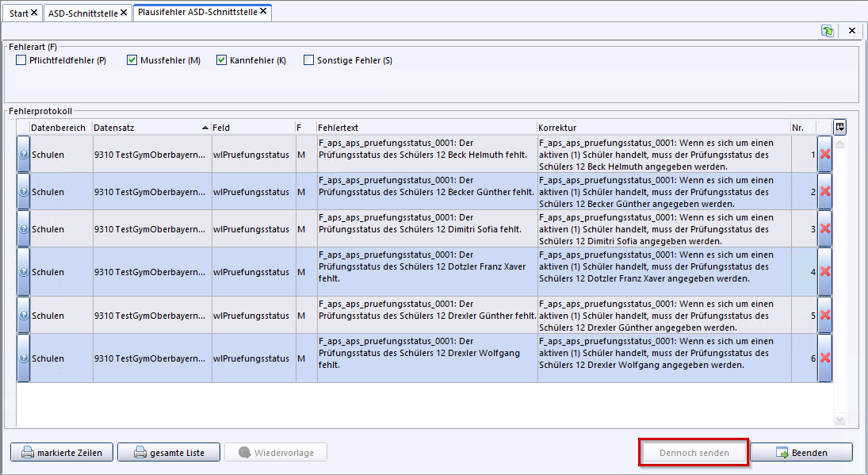
Task: Click the question mark icon for Drexler Wolfgang
Action: tap(23, 358)
